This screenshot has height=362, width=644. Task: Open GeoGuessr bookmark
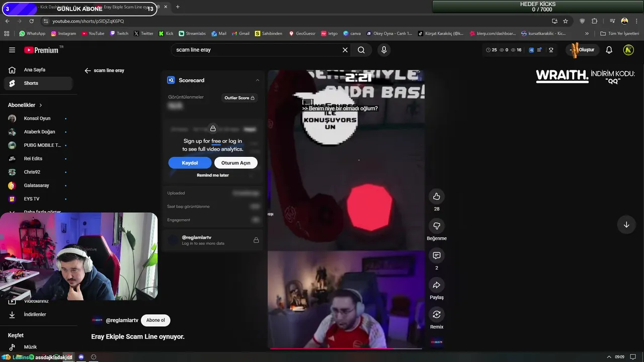pyautogui.click(x=302, y=34)
